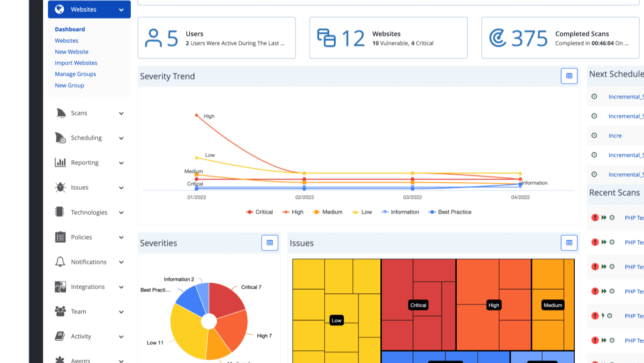The image size is (644, 363).
Task: Click the Medium treemap block label
Action: coord(553,305)
